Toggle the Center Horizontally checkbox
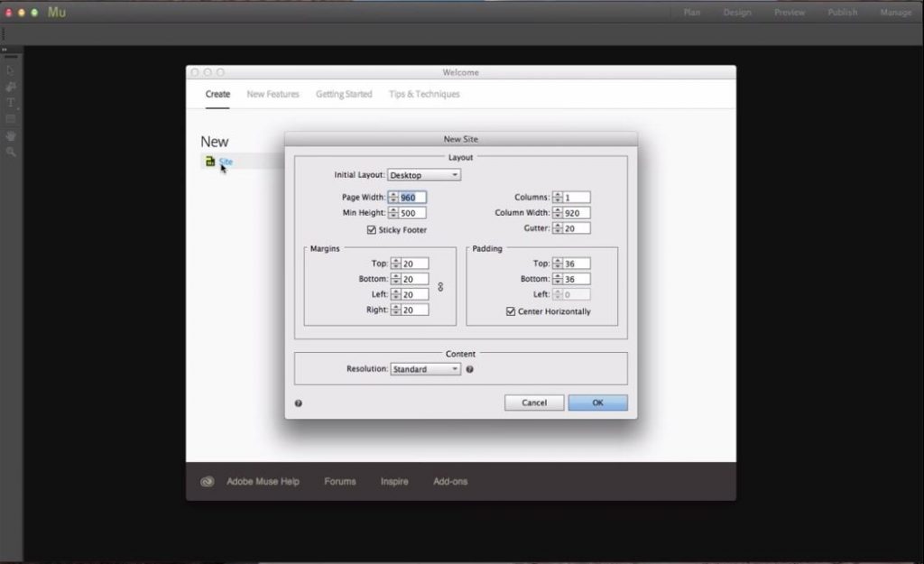924x564 pixels. [x=511, y=311]
